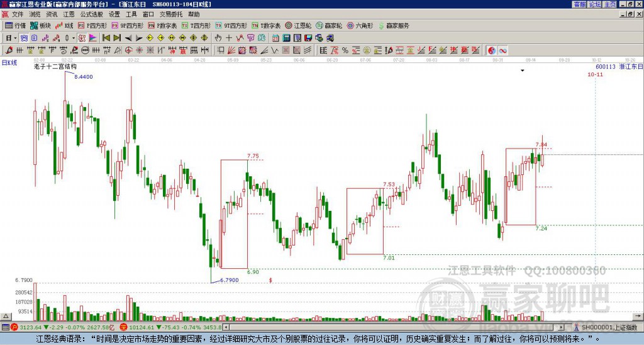Click the red zigzag line icon
This screenshot has height=345, width=644.
pyautogui.click(x=240, y=38)
